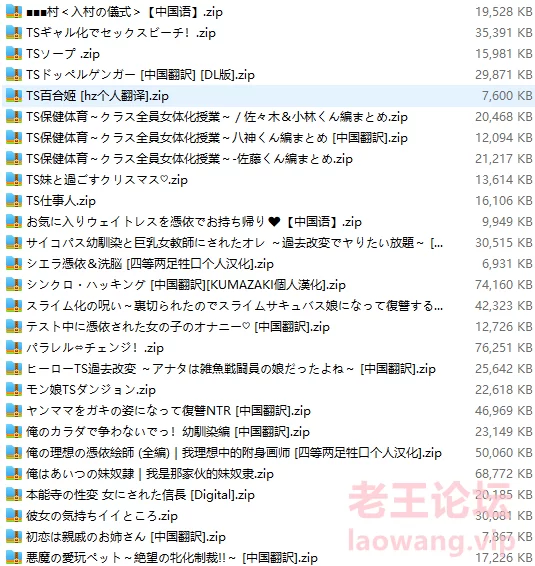Image resolution: width=535 pixels, height=566 pixels.
Task: Select the モン娘TSダンジョン.zip entry
Action: [91, 390]
